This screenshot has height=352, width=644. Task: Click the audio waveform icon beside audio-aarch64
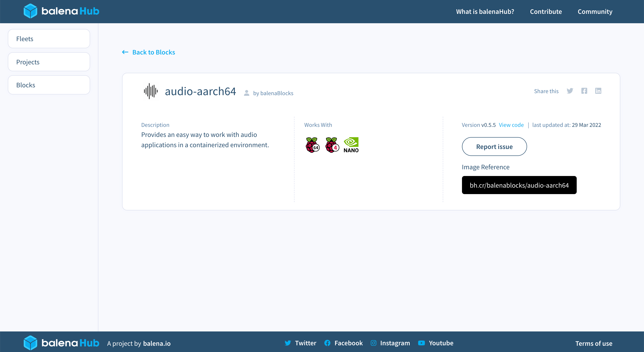pos(150,91)
